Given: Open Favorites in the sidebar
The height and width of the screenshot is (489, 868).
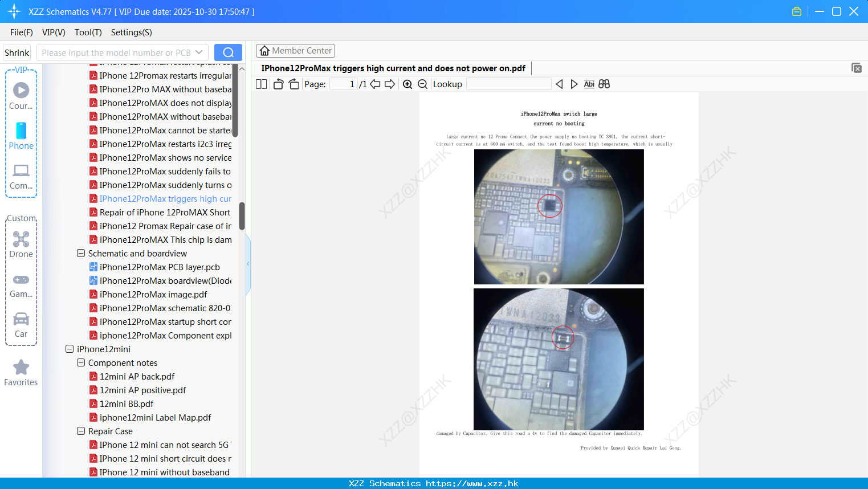Looking at the screenshot, I should pyautogui.click(x=21, y=373).
